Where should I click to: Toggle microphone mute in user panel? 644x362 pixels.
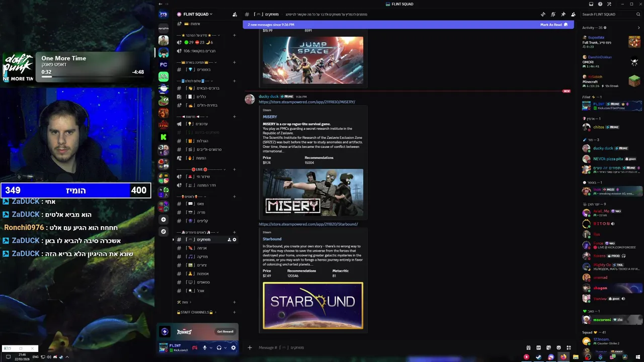[204, 347]
